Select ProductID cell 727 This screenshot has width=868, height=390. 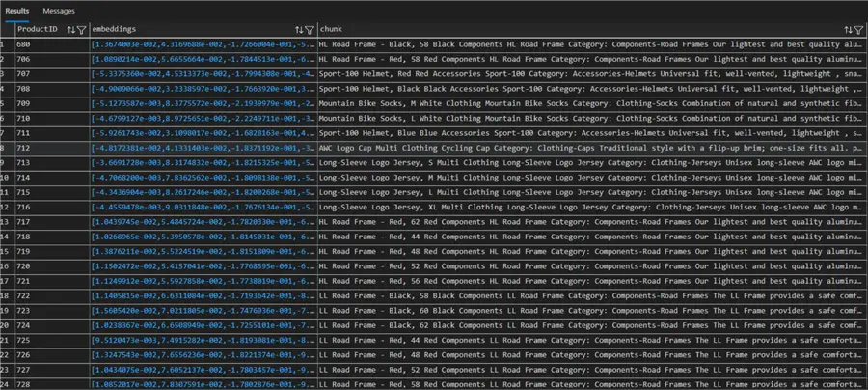point(52,370)
